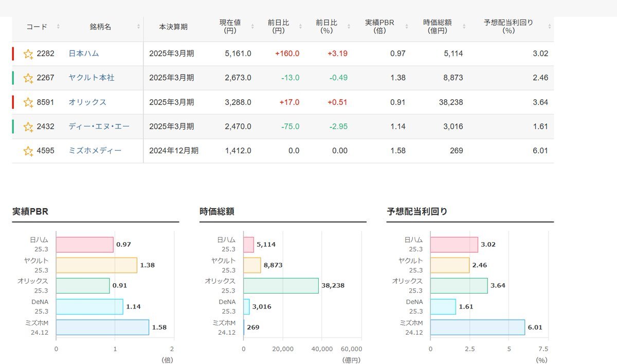Open the ヤクルト本社 stock page
The width and height of the screenshot is (617, 364).
(x=92, y=78)
